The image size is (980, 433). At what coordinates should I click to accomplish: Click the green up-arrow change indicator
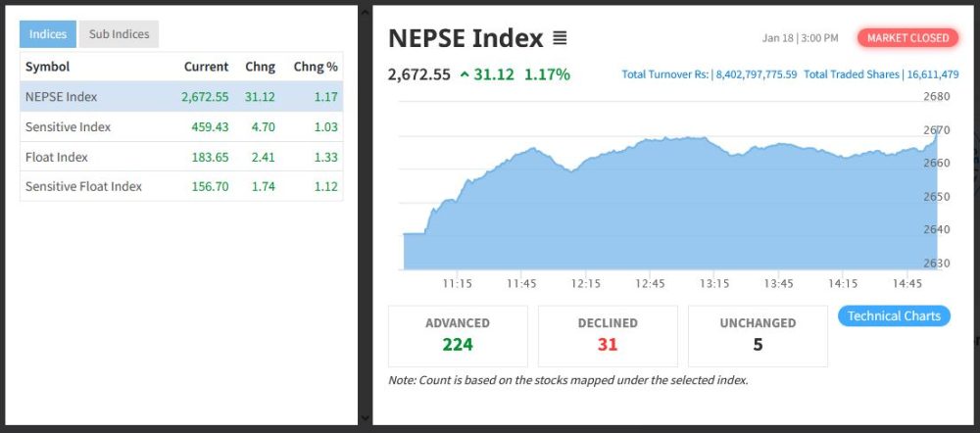click(x=465, y=74)
